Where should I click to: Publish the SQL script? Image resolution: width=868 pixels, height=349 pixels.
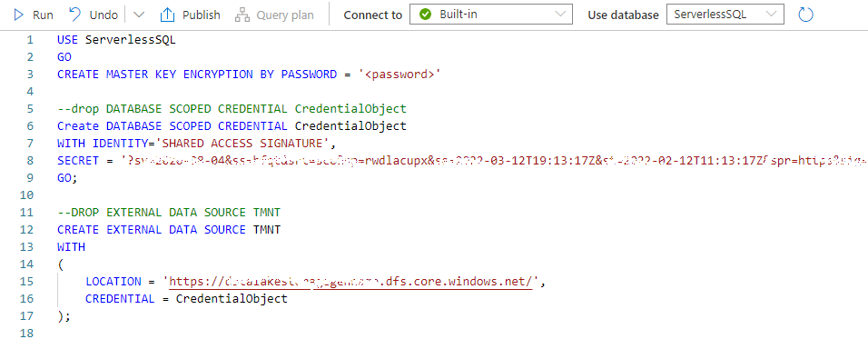pyautogui.click(x=190, y=15)
